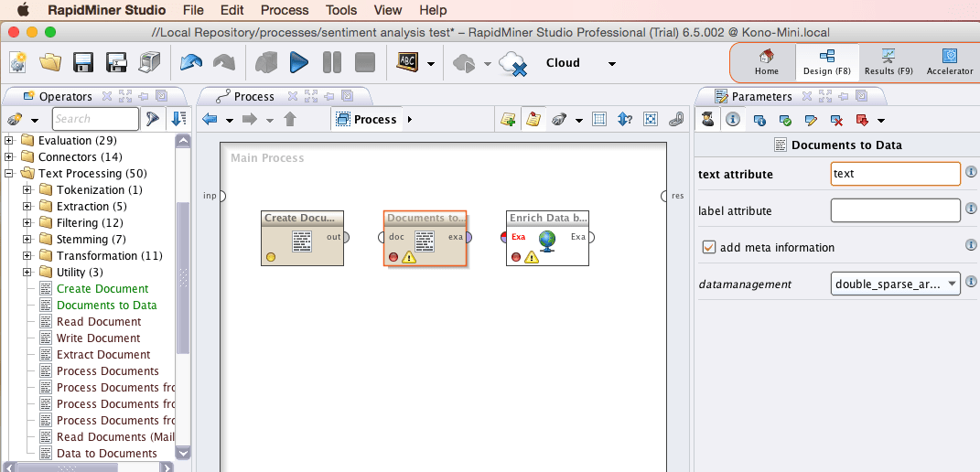Open the Operators plug icon dropdown arrow
The height and width of the screenshot is (472, 980).
[35, 120]
